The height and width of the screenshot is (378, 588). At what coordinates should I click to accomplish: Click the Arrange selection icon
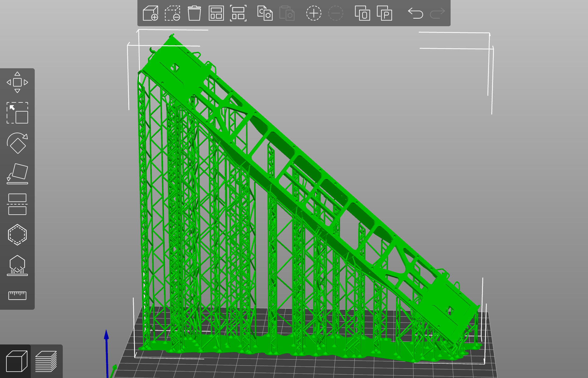coord(238,13)
